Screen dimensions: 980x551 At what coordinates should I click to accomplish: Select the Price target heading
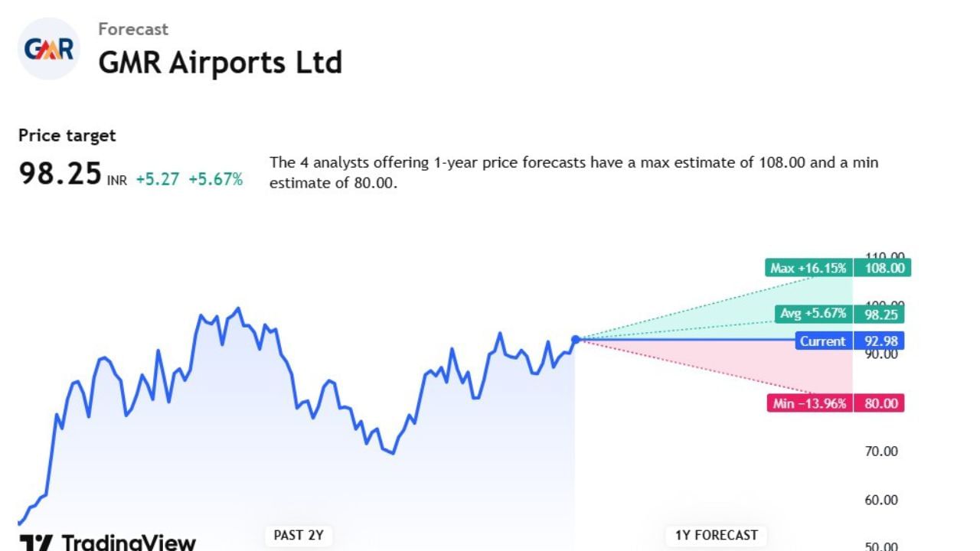[67, 135]
